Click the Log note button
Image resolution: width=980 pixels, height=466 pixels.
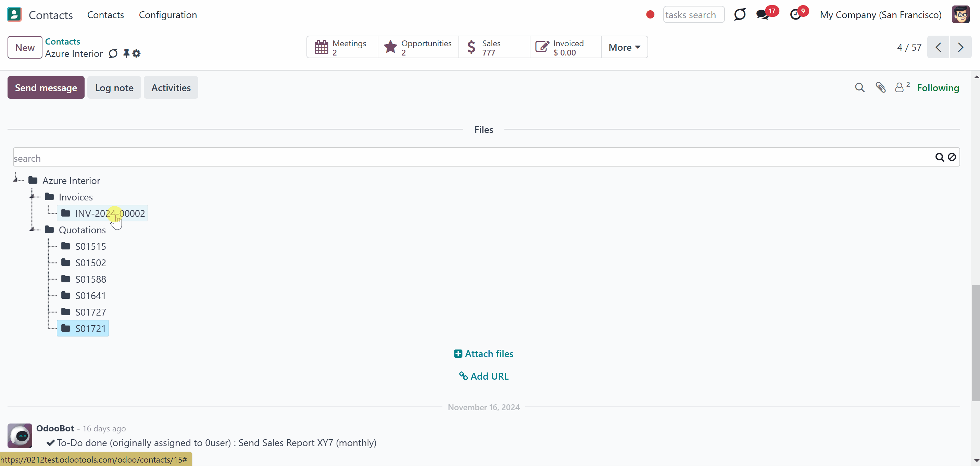(x=114, y=88)
